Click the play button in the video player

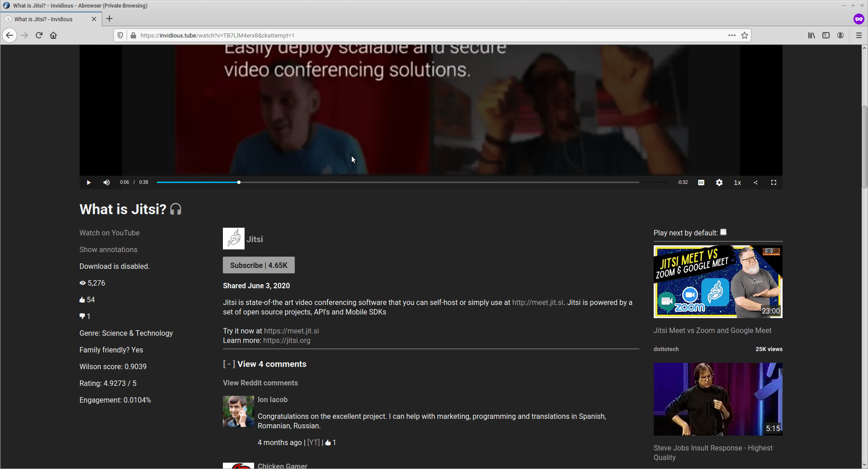[x=89, y=183]
